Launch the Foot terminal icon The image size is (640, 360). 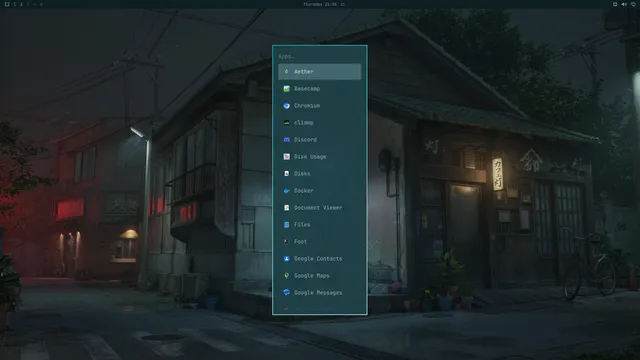click(x=287, y=242)
